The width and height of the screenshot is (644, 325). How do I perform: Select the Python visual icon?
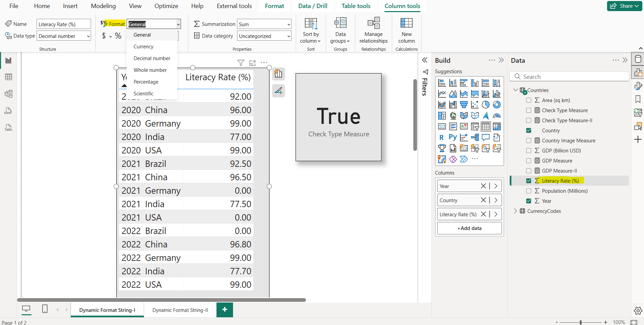tap(453, 137)
